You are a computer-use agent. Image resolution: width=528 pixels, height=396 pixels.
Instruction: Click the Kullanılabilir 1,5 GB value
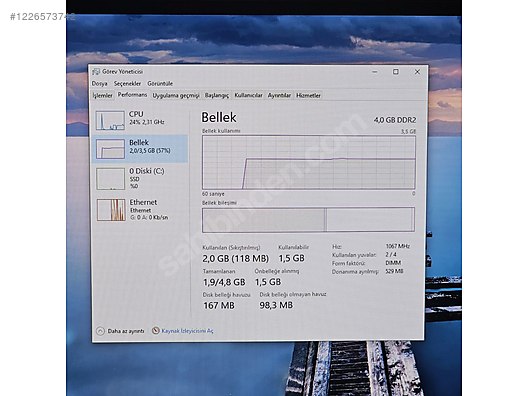pos(292,258)
